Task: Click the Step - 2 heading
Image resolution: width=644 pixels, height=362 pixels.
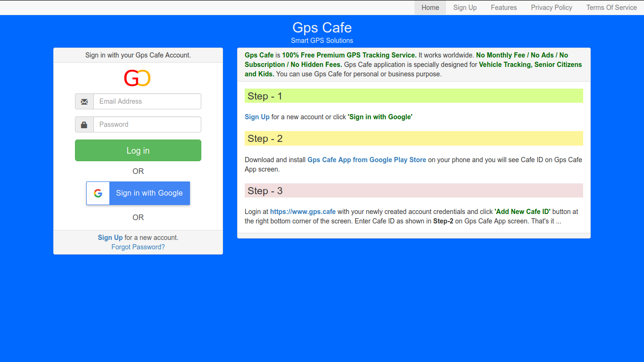Action: (x=414, y=139)
